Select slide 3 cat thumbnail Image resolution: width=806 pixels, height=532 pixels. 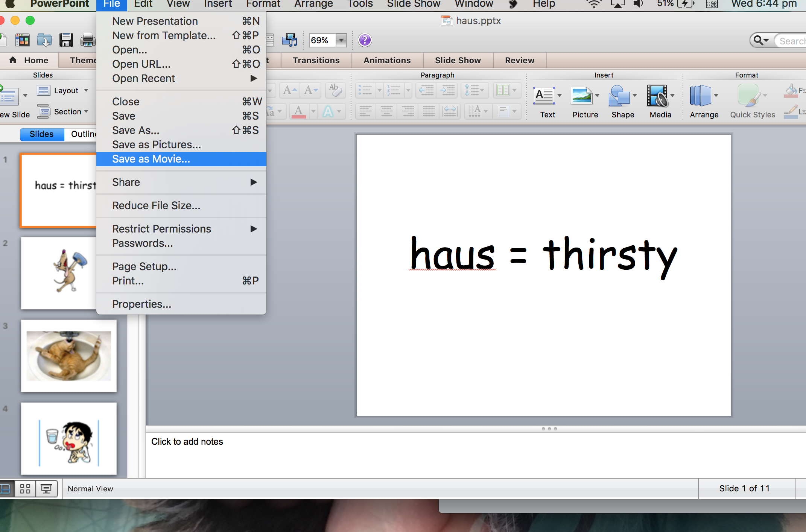tap(69, 356)
